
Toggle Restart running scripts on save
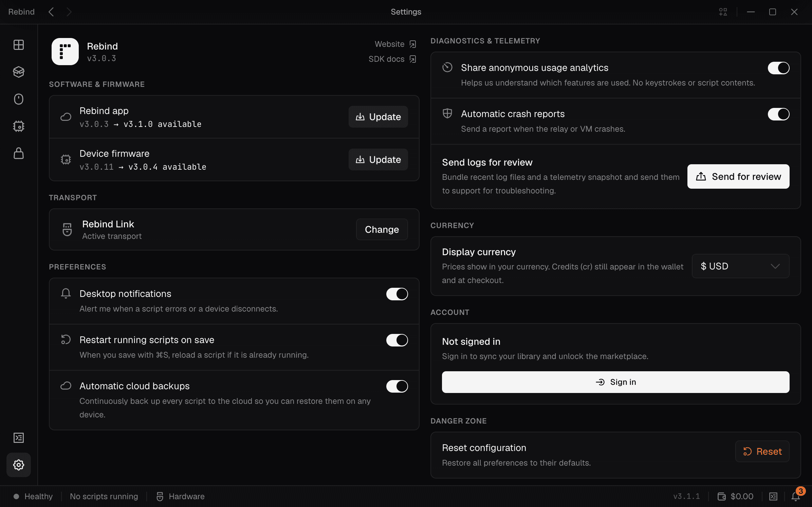397,340
